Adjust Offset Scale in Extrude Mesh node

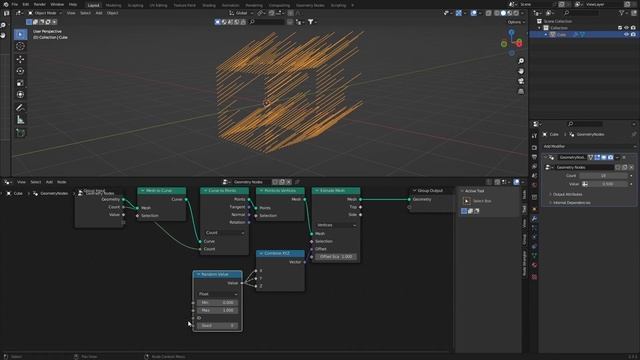point(336,257)
